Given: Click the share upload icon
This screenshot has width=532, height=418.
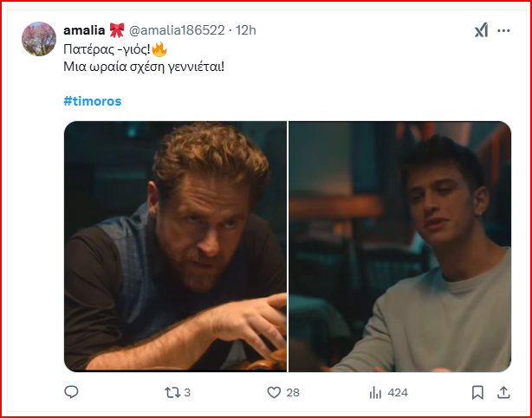Looking at the screenshot, I should pyautogui.click(x=503, y=392).
